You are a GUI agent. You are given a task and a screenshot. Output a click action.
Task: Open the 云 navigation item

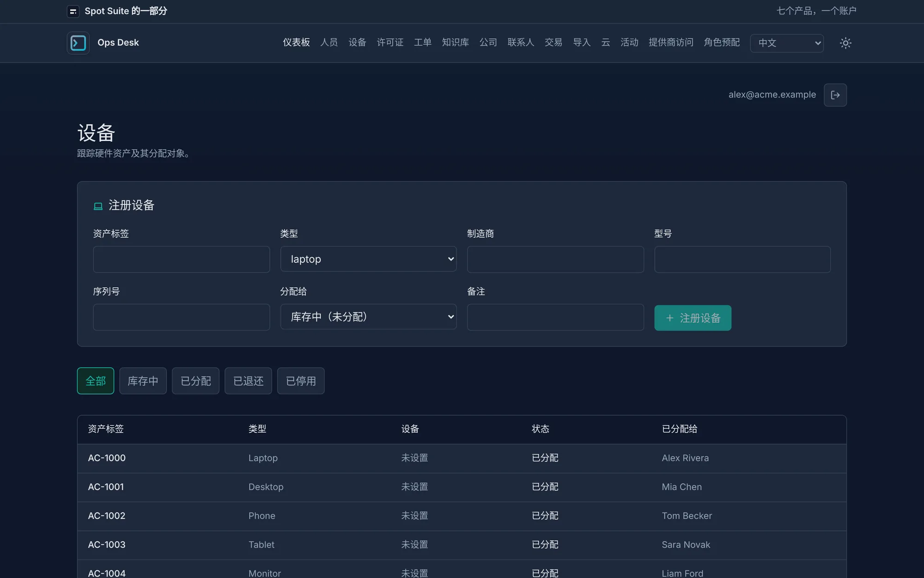pos(606,43)
